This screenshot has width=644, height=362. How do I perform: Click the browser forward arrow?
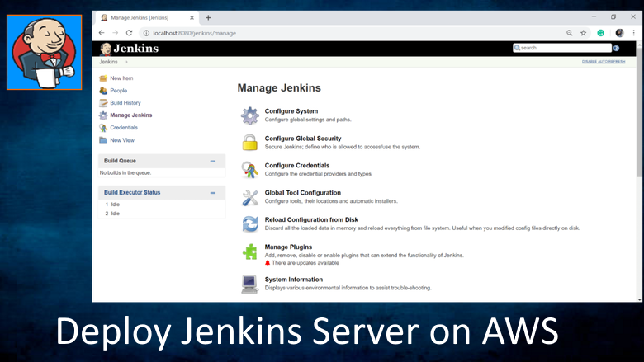[x=115, y=33]
